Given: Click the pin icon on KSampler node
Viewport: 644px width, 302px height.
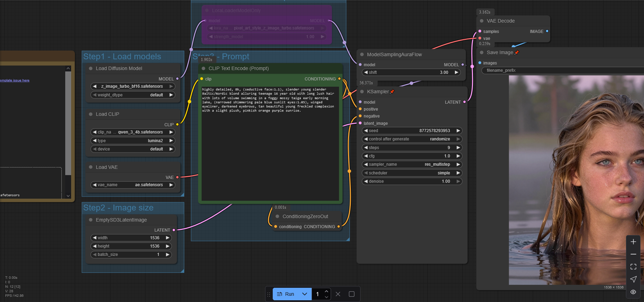Looking at the screenshot, I should click(x=392, y=92).
